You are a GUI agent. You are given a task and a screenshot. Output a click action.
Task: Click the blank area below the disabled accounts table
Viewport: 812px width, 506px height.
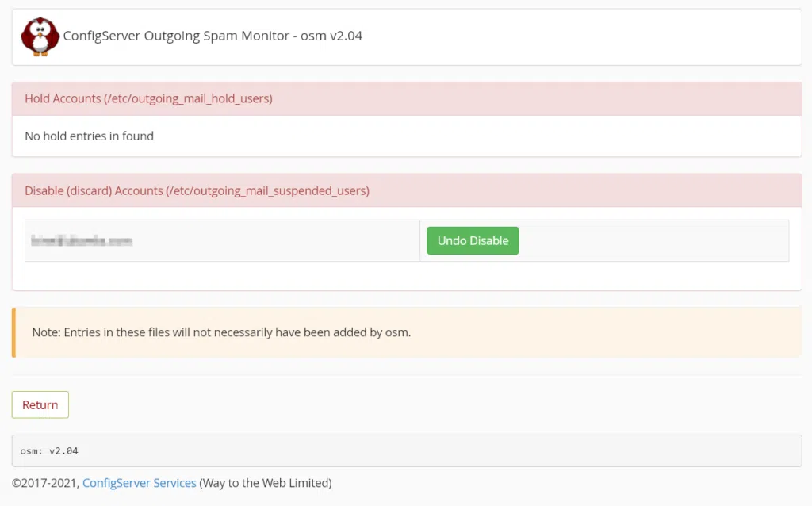(x=407, y=275)
